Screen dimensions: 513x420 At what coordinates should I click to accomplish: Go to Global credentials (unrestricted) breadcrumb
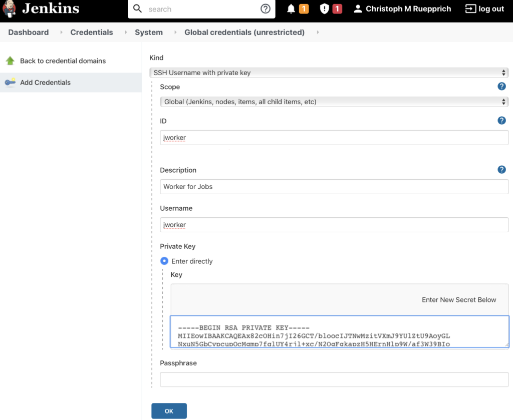244,32
